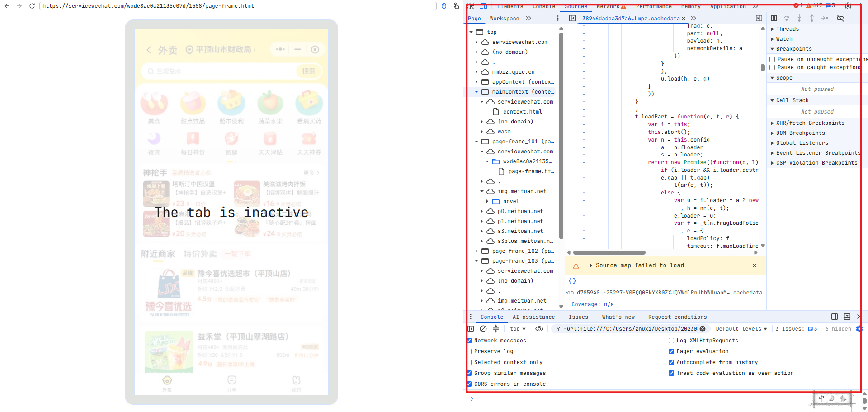Open console settings gear
This screenshot has height=412, width=868.
[859, 329]
